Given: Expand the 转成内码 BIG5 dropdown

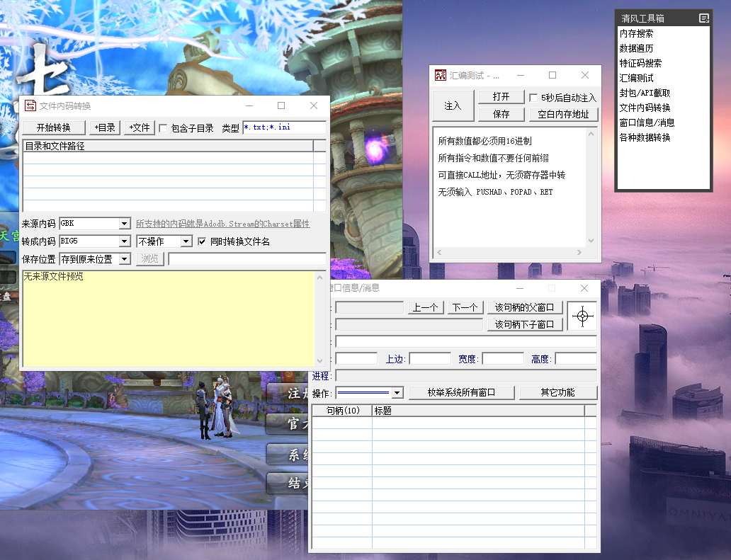Looking at the screenshot, I should tap(124, 241).
